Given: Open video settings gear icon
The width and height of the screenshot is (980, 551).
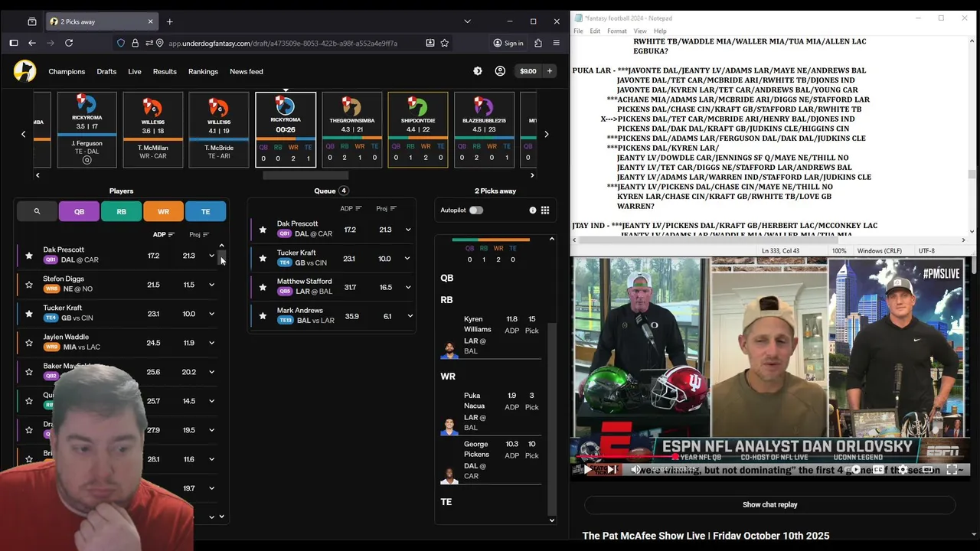Looking at the screenshot, I should coord(903,470).
